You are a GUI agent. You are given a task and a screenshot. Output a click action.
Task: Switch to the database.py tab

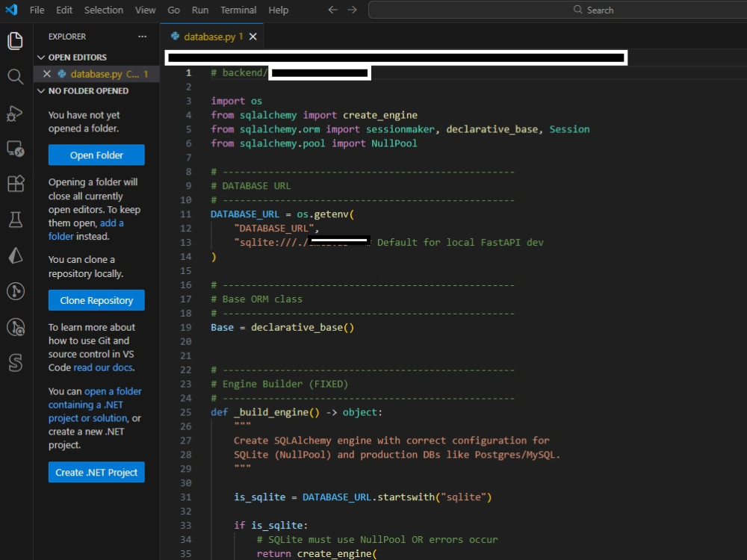tap(210, 37)
